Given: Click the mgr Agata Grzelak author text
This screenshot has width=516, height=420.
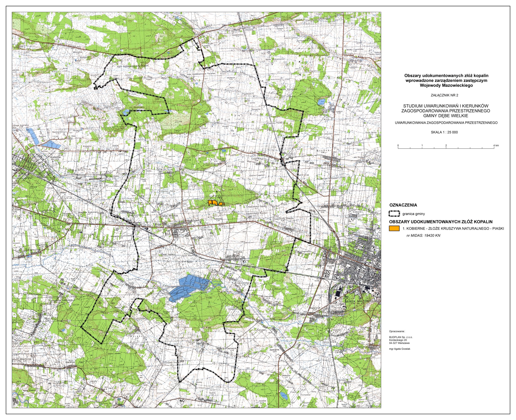Looking at the screenshot, I should pyautogui.click(x=400, y=349).
